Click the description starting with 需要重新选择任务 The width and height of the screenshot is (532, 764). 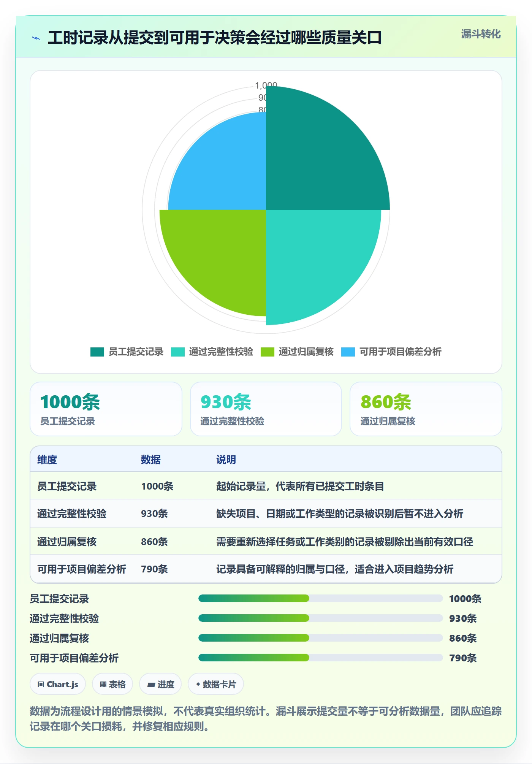pos(345,542)
